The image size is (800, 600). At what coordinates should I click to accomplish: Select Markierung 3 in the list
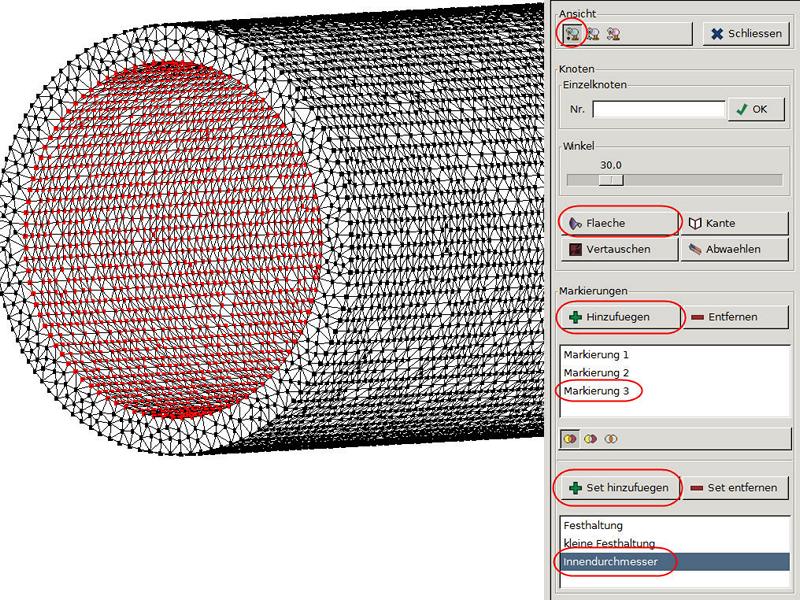[674, 391]
